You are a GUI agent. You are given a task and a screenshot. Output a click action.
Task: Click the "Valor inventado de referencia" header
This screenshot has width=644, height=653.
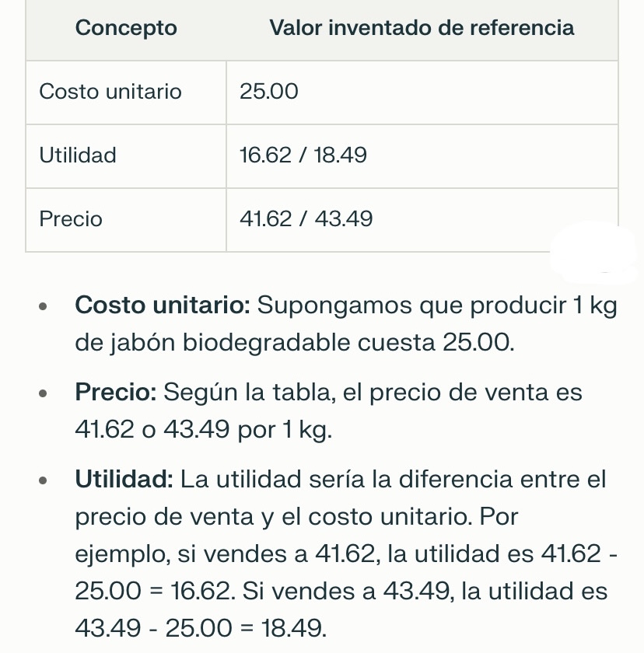[422, 29]
